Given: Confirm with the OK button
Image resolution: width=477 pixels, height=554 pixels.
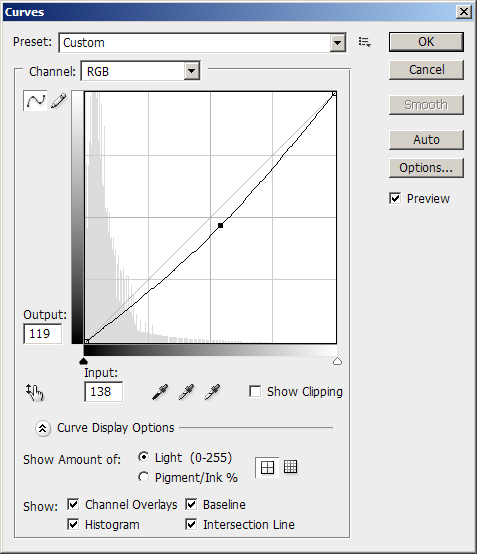Looking at the screenshot, I should [x=426, y=42].
